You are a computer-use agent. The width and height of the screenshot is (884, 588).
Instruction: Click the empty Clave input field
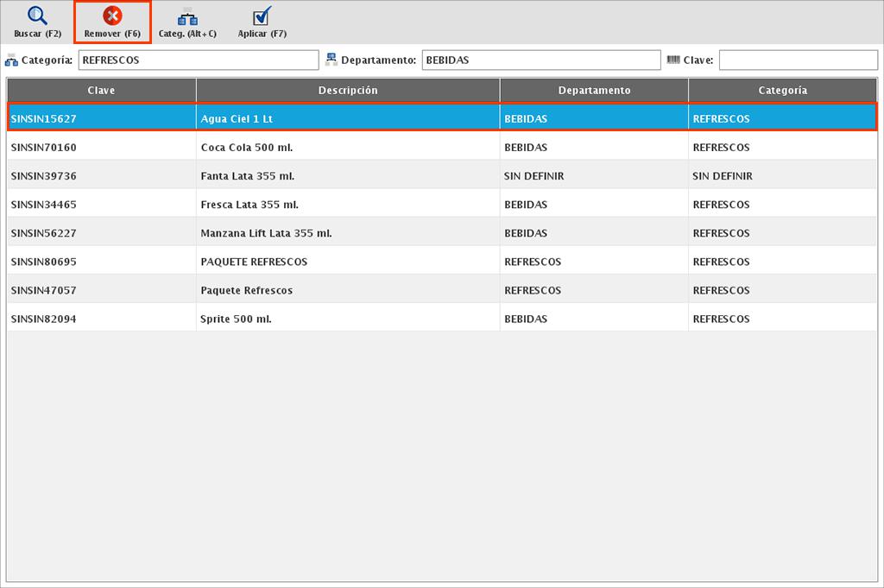(x=798, y=60)
